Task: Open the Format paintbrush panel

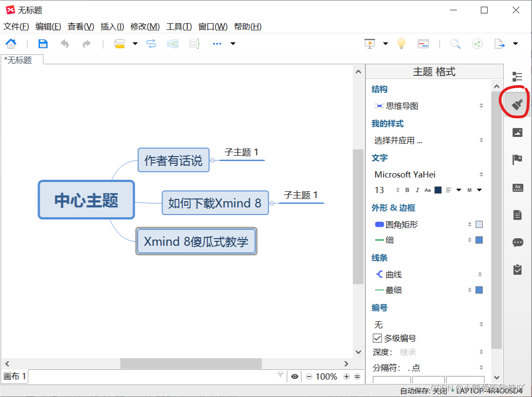Action: pos(517,104)
